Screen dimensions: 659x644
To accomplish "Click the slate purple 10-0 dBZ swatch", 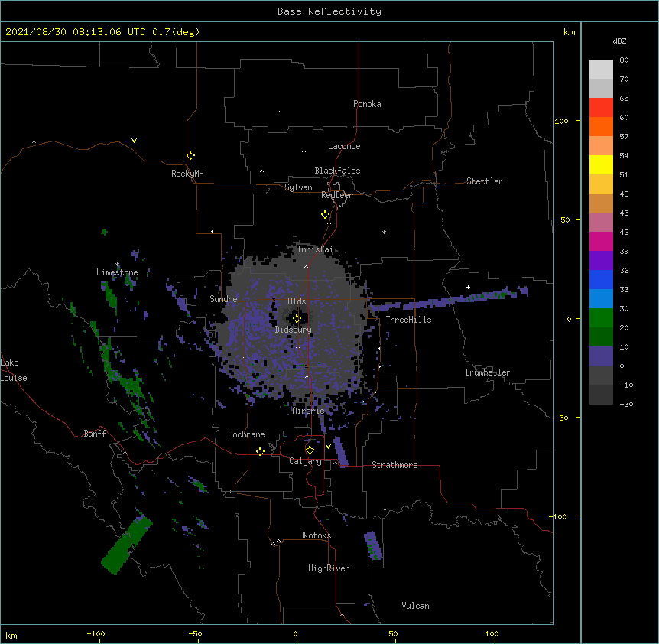I will (x=601, y=356).
